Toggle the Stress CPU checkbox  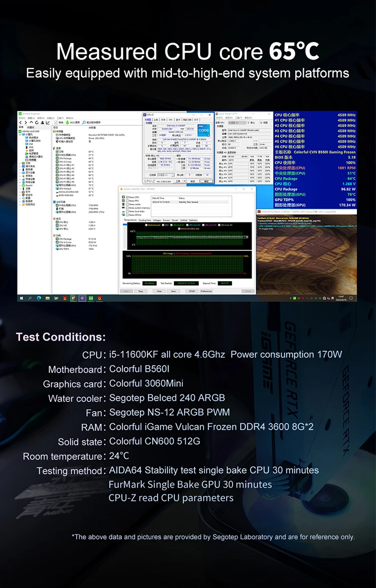127,197
